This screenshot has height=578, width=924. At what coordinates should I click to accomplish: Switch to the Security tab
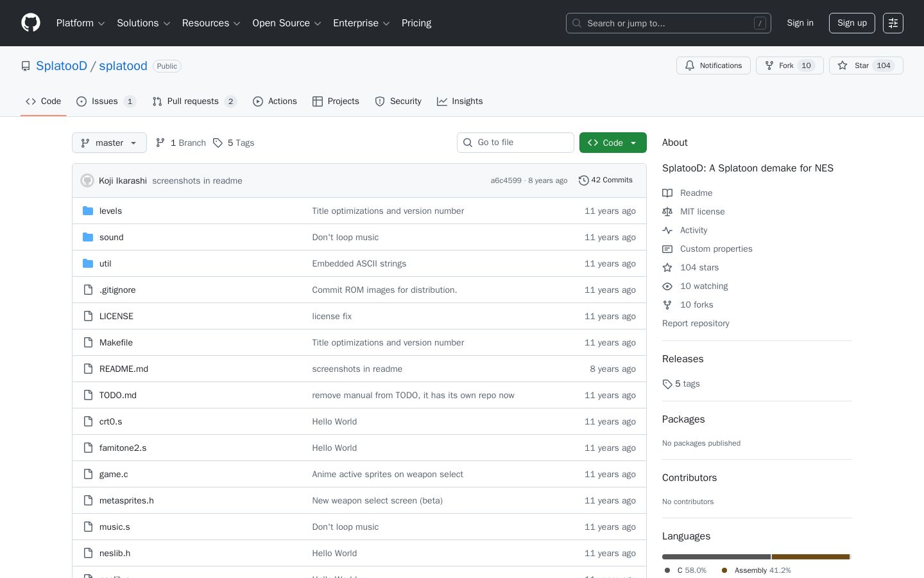click(x=398, y=101)
